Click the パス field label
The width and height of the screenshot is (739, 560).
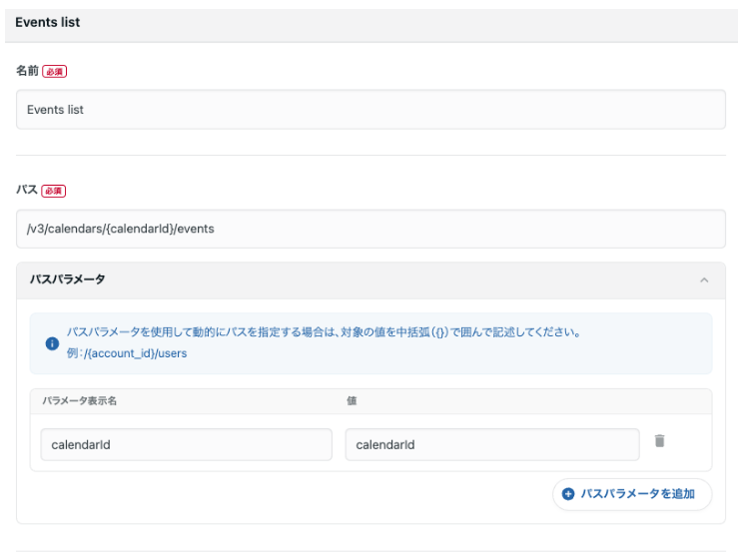click(24, 190)
